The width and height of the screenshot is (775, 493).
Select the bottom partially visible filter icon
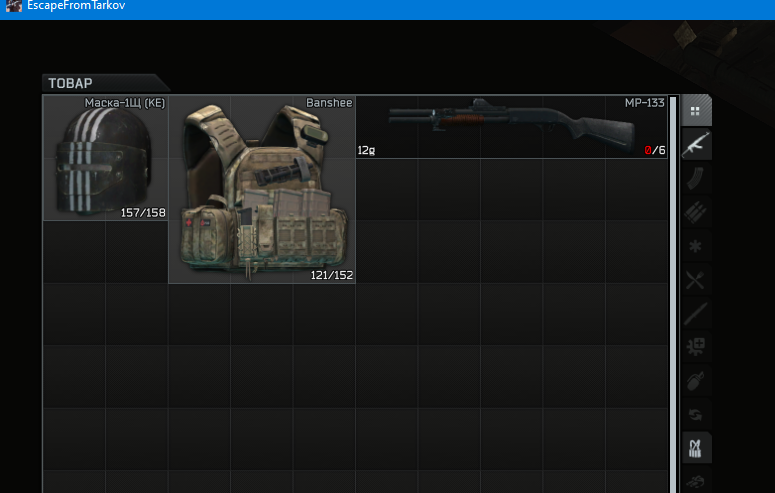696,480
